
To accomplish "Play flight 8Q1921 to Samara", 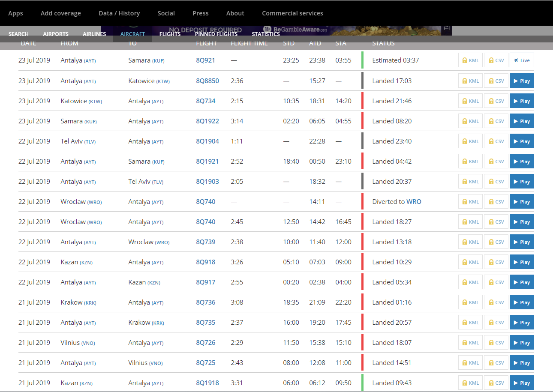I will (522, 162).
